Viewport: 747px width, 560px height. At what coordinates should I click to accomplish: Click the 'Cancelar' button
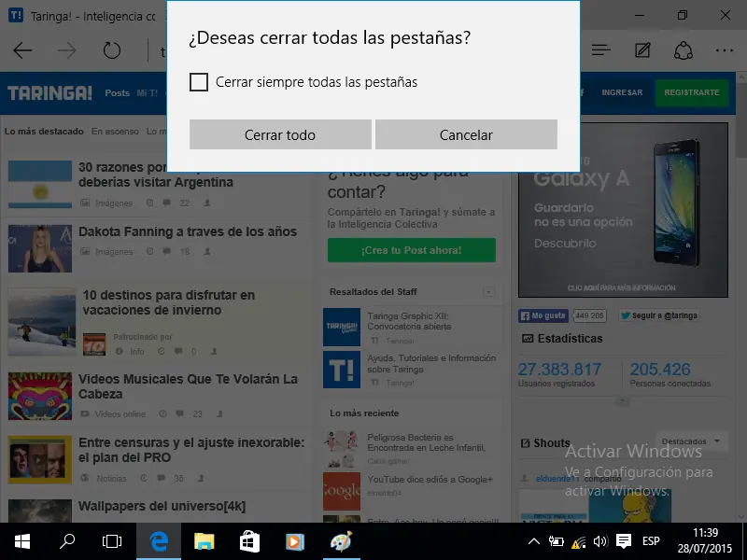[466, 134]
